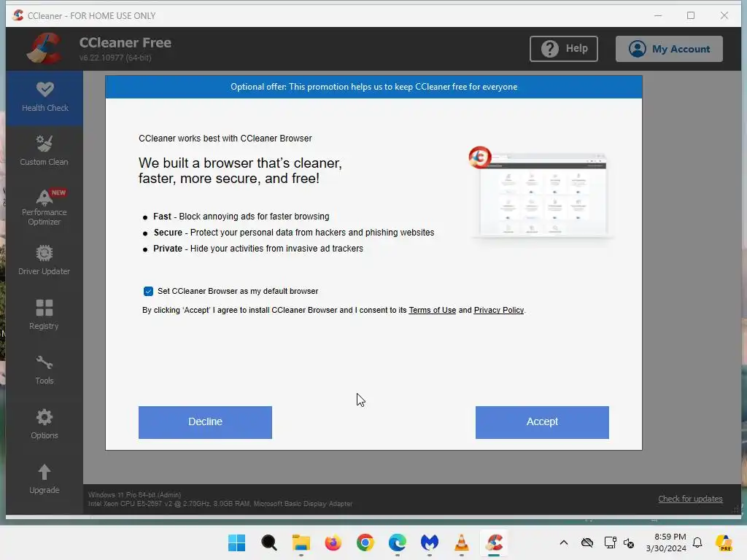Open File Explorer from taskbar
The width and height of the screenshot is (747, 560).
click(301, 542)
